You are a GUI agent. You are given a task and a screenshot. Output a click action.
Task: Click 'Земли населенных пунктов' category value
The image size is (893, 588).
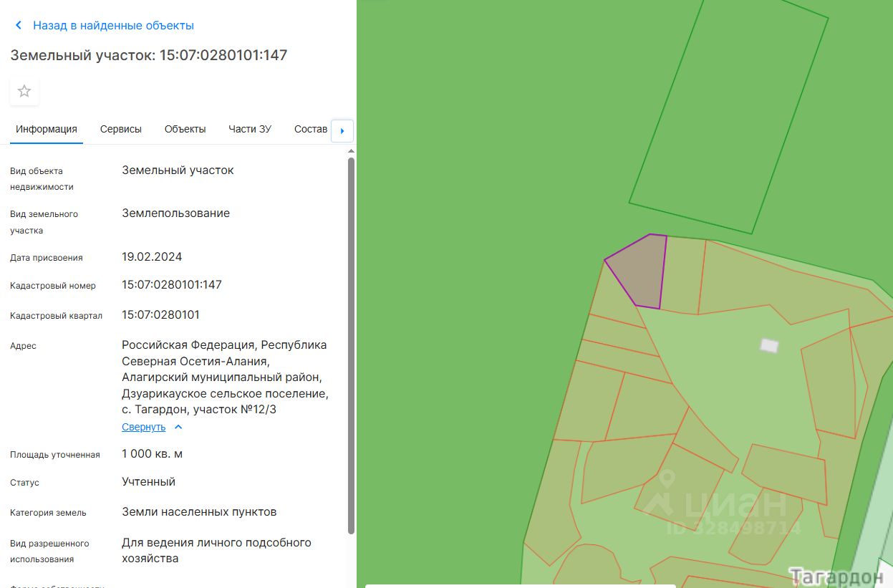tap(199, 512)
